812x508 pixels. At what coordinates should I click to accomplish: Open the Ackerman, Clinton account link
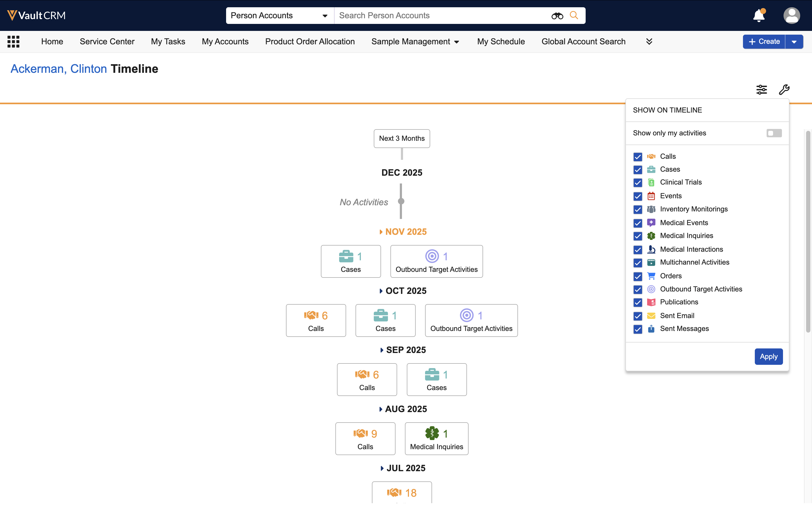pos(59,69)
